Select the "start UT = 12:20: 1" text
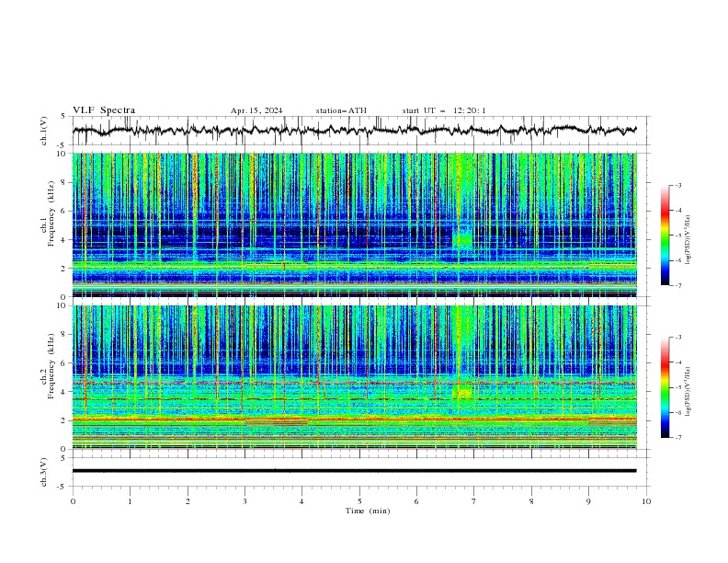Image resolution: width=728 pixels, height=563 pixels. point(444,110)
